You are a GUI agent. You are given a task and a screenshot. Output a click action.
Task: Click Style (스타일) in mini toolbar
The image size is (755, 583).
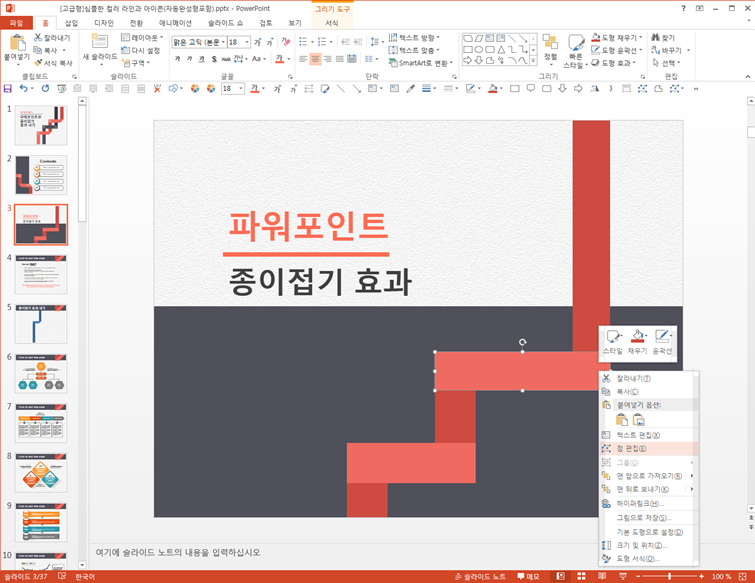tap(613, 342)
